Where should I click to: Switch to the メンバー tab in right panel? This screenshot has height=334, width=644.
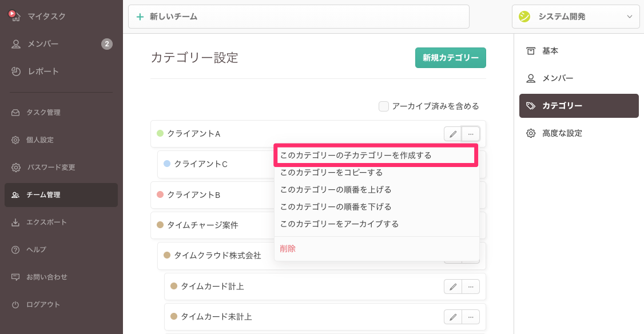pos(557,78)
